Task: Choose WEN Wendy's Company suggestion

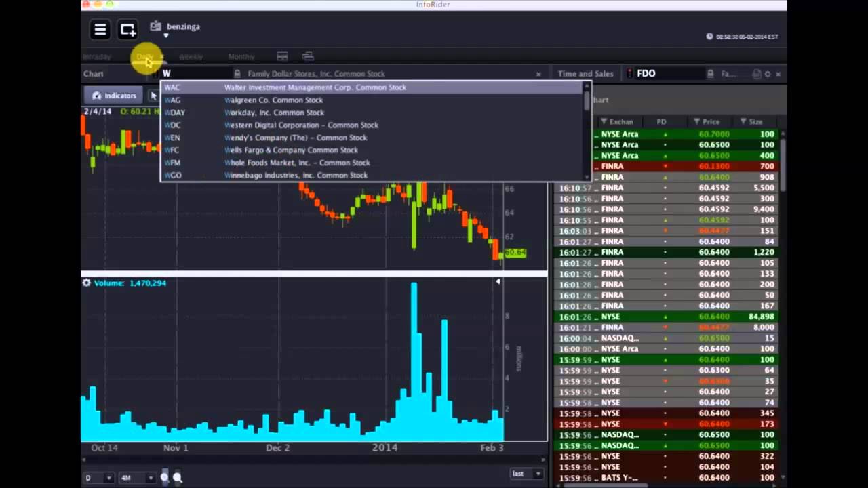Action: [x=372, y=138]
